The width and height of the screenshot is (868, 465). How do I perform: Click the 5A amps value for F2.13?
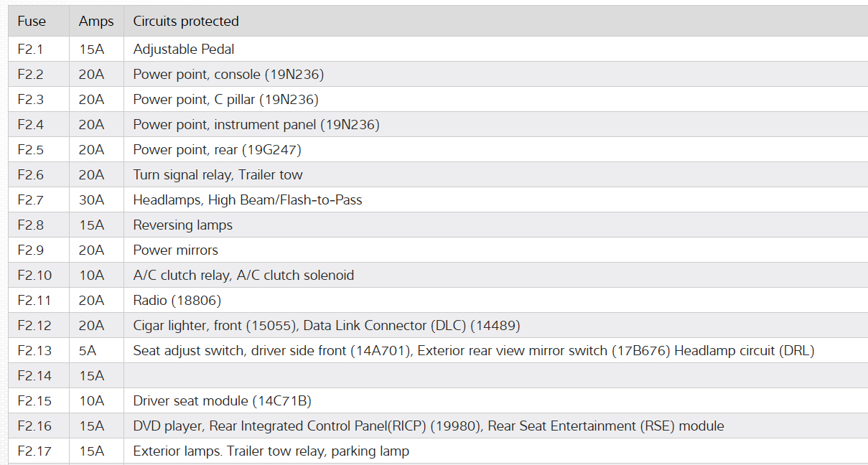tap(87, 351)
